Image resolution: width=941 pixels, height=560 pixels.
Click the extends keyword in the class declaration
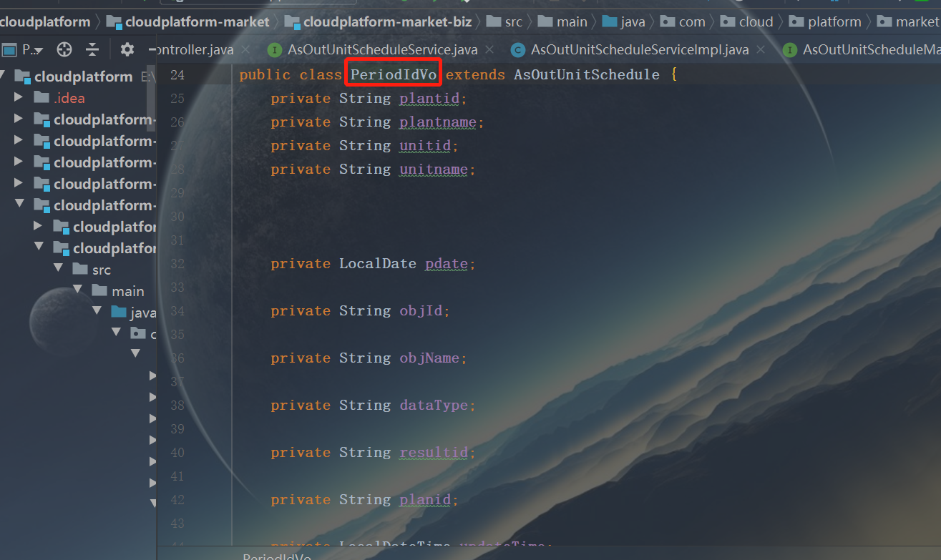coord(475,74)
